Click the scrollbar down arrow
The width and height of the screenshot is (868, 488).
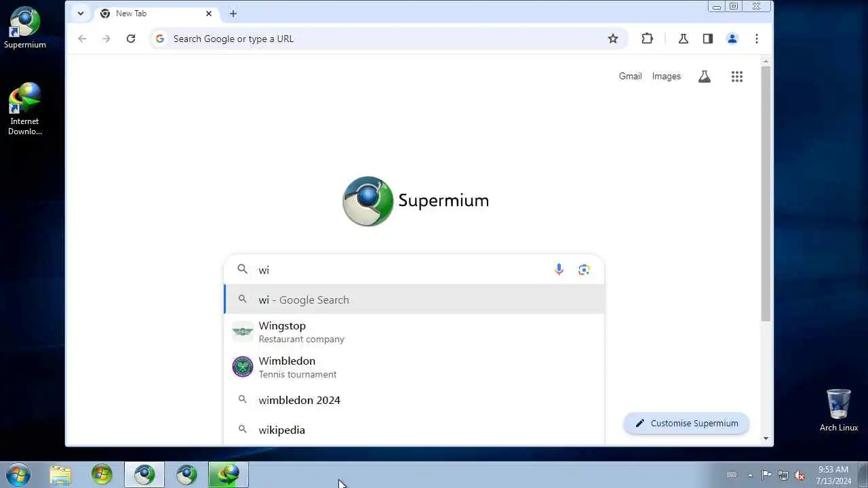[x=766, y=439]
